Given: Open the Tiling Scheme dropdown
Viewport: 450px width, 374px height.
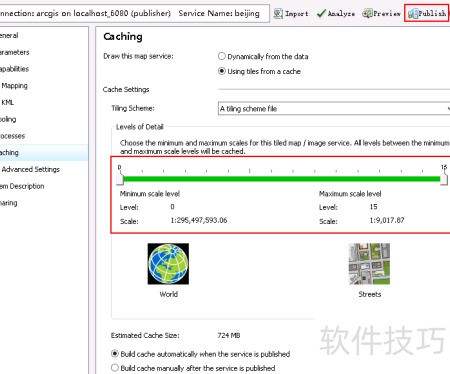Looking at the screenshot, I should click(x=334, y=109).
